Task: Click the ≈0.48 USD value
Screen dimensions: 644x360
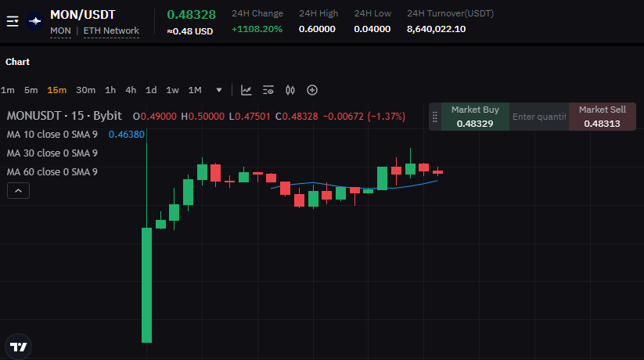Action: [x=189, y=31]
